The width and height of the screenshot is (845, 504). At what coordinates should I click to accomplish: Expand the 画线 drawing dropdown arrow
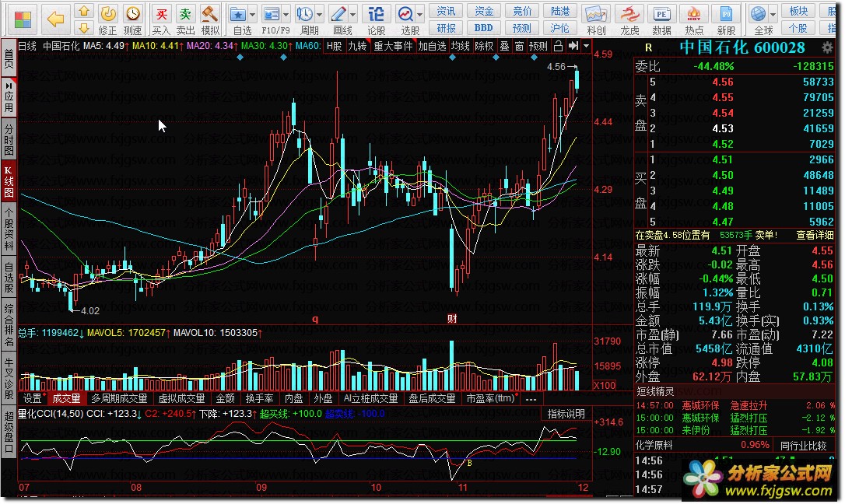pos(353,15)
